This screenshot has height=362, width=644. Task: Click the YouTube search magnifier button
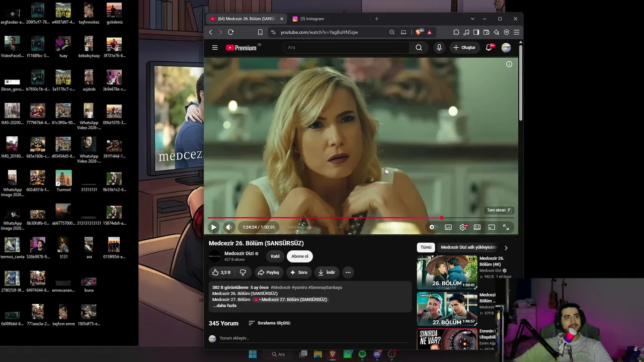[419, 48]
